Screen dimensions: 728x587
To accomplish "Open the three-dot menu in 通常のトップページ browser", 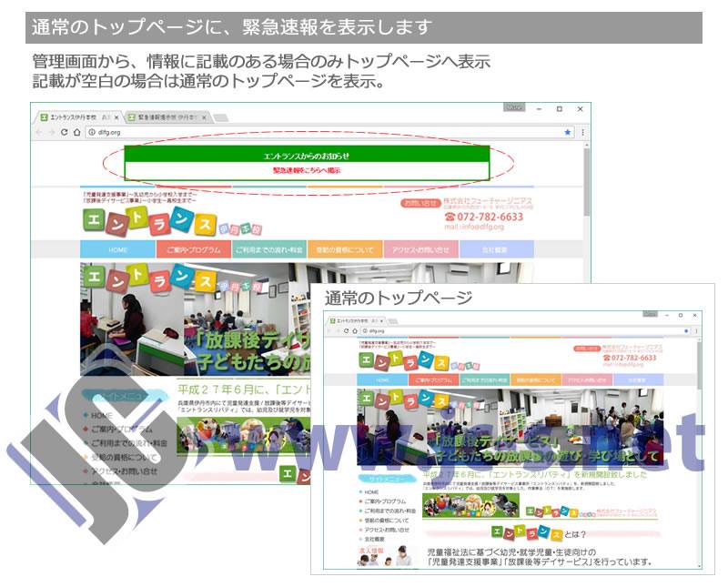I will pos(696,331).
